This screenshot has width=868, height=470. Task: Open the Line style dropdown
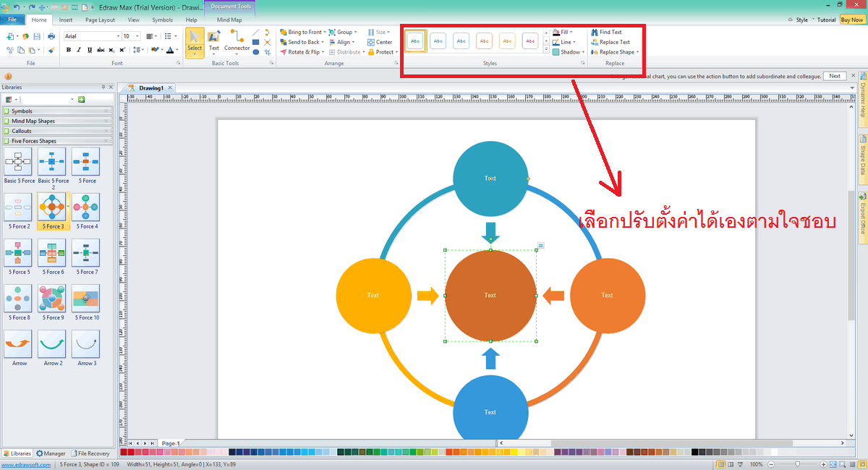click(563, 42)
